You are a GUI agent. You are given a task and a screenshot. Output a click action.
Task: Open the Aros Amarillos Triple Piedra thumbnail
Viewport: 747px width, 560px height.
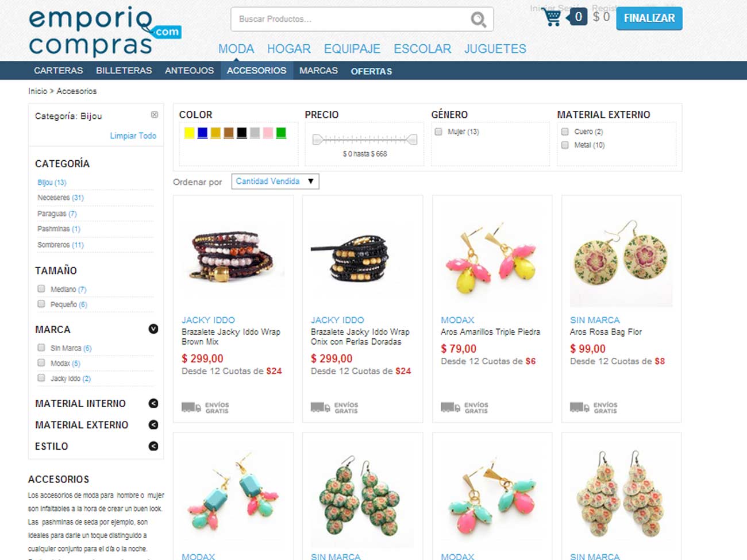pos(492,256)
